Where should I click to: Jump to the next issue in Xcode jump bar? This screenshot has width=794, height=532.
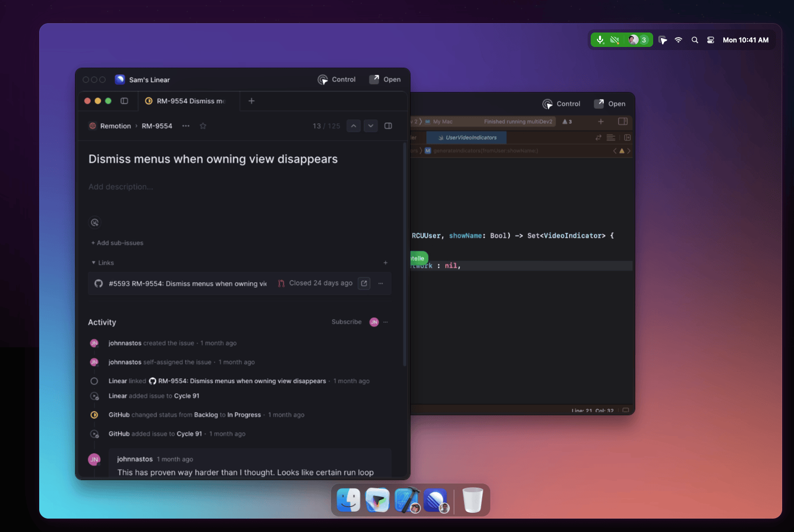coord(629,151)
